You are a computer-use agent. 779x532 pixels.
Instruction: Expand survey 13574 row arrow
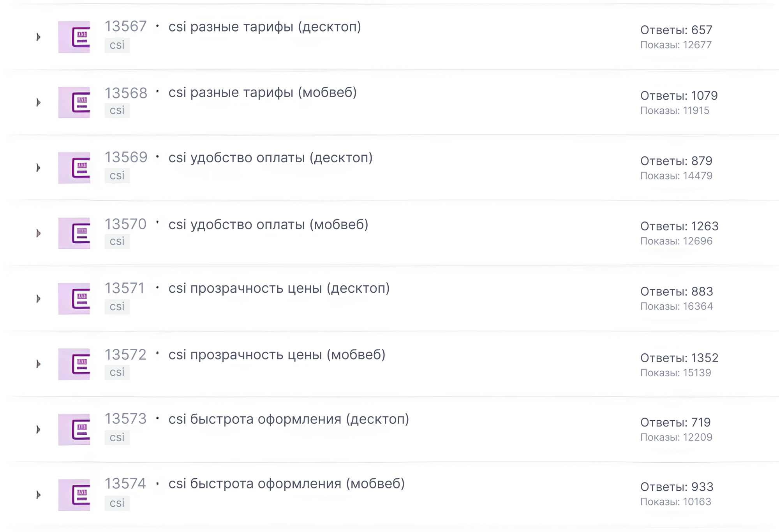pos(38,495)
